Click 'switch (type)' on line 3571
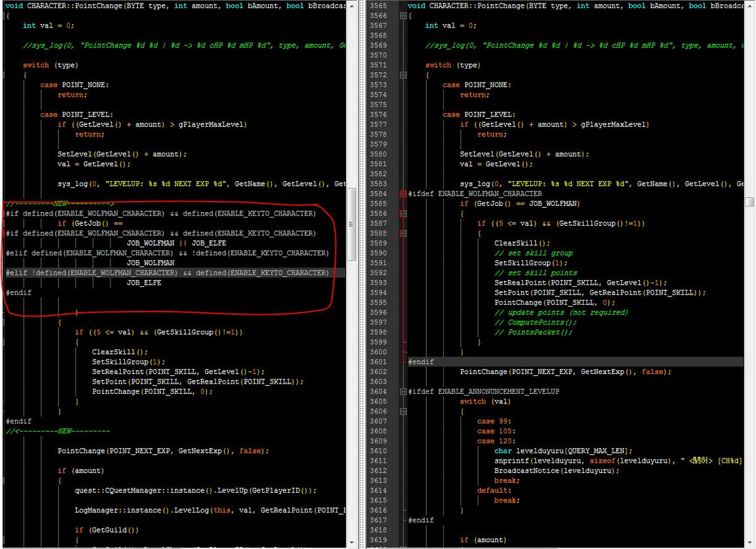 click(x=453, y=65)
